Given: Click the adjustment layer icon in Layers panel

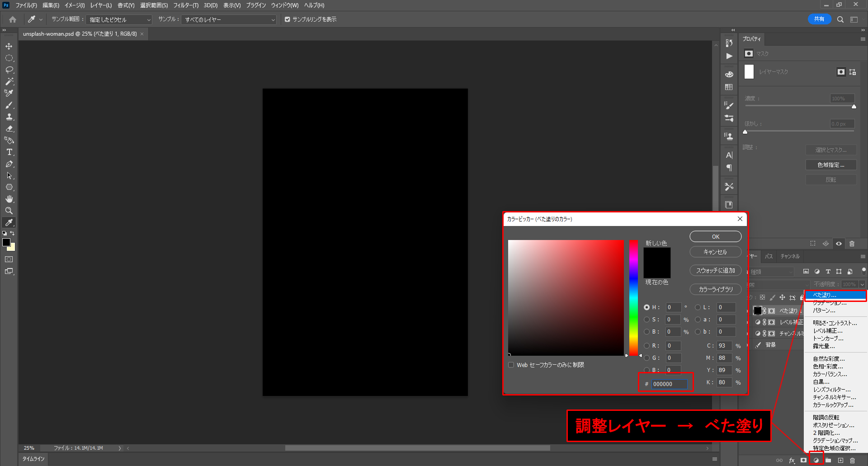Looking at the screenshot, I should pyautogui.click(x=816, y=460).
